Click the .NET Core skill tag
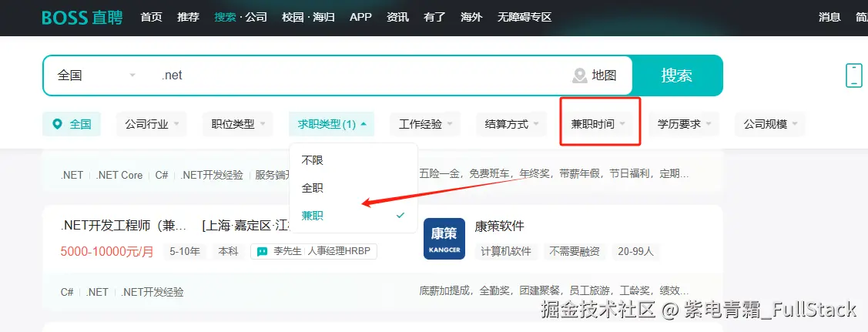The width and height of the screenshot is (868, 332). pyautogui.click(x=119, y=176)
